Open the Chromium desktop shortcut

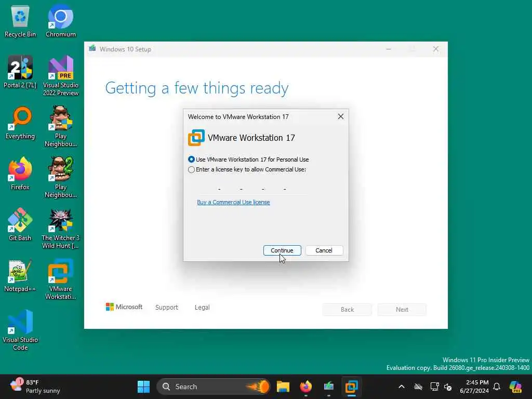pos(61,21)
